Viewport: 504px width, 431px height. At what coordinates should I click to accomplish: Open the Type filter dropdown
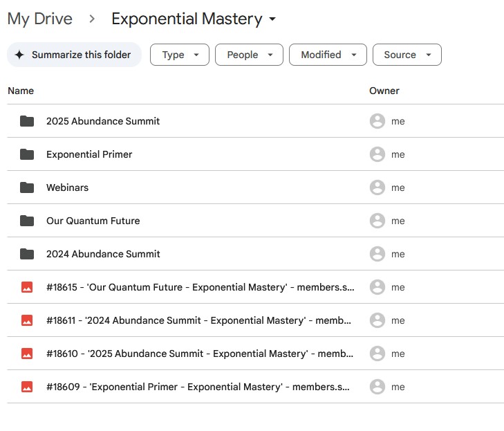pyautogui.click(x=179, y=55)
